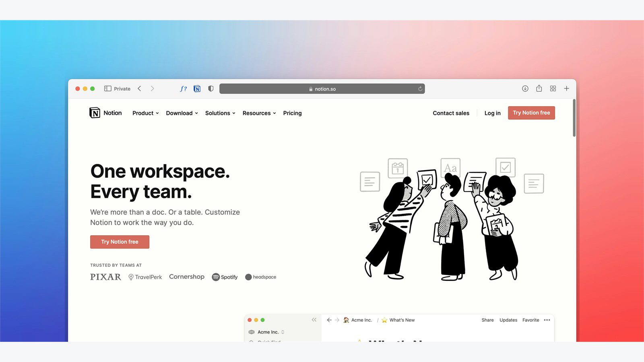Expand the Product dropdown menu
Image resolution: width=644 pixels, height=362 pixels.
click(x=146, y=113)
